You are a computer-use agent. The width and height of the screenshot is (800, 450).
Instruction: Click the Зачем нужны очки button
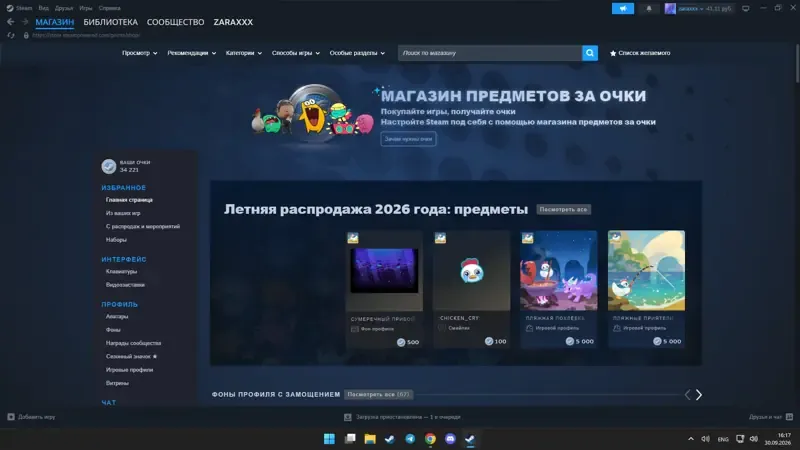pyautogui.click(x=408, y=139)
